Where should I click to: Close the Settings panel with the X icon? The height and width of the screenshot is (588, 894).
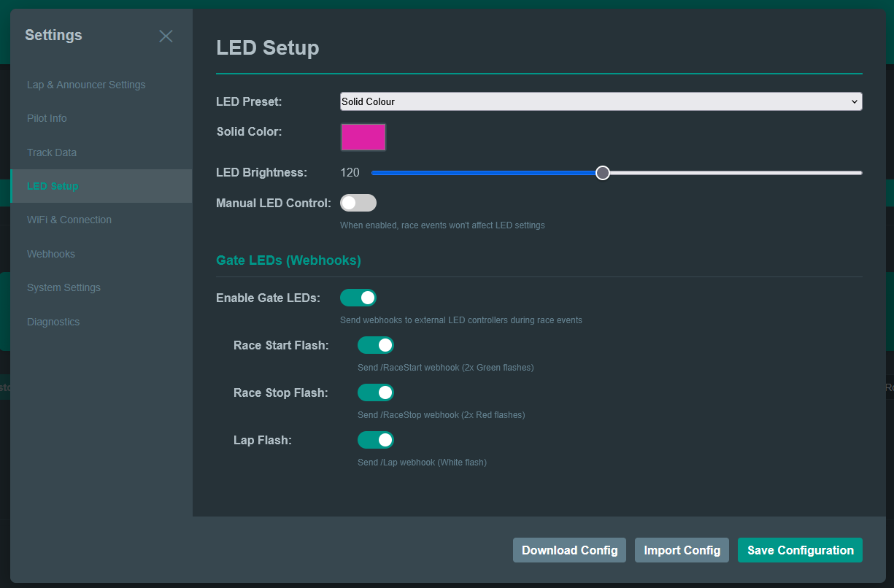(166, 36)
